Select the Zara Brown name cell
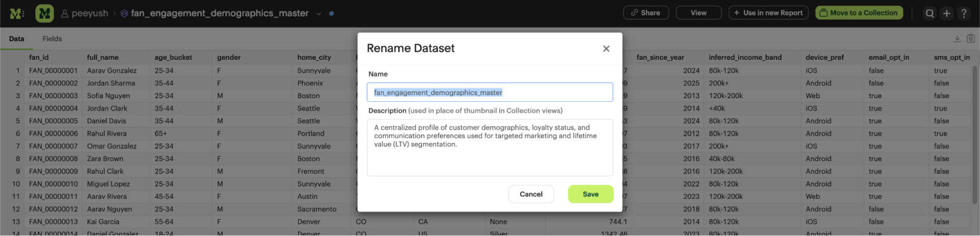 105,159
